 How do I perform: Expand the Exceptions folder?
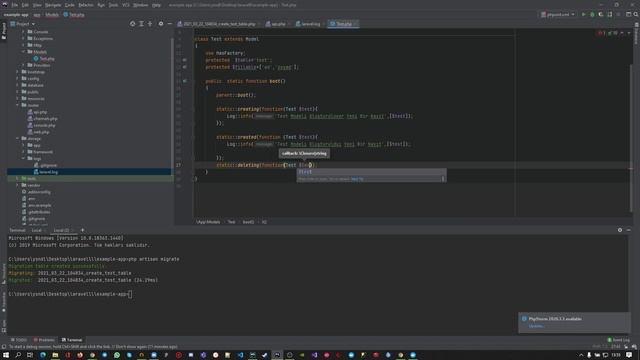(x=23, y=38)
